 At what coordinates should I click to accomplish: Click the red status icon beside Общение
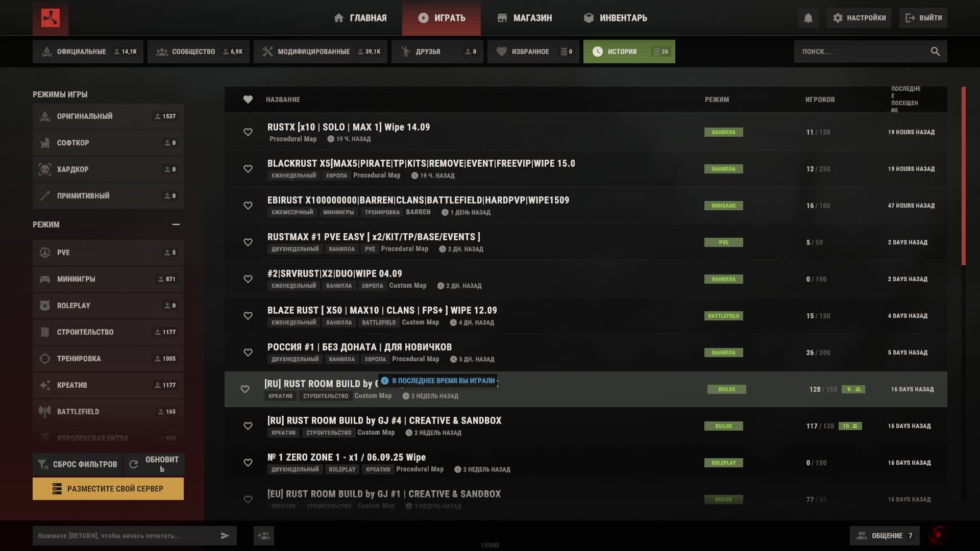coord(938,535)
